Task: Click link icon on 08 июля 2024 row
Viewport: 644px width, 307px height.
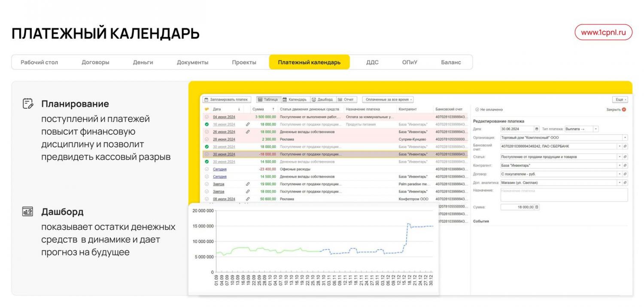Action: click(248, 199)
